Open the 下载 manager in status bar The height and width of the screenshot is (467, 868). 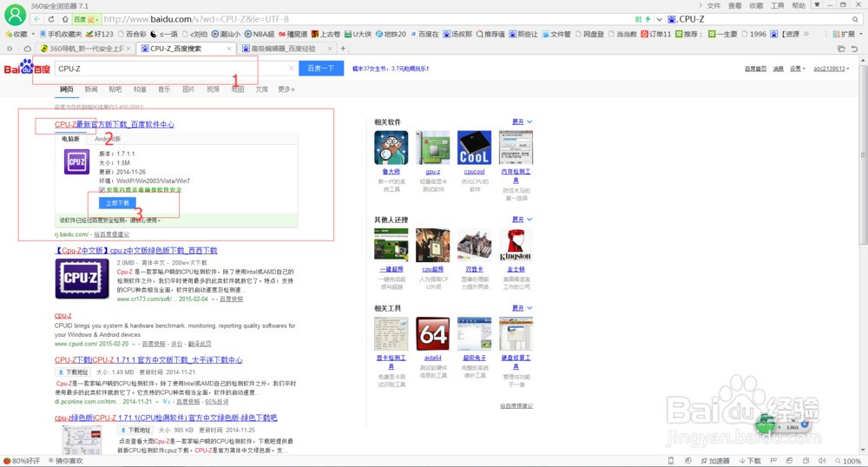[750, 461]
